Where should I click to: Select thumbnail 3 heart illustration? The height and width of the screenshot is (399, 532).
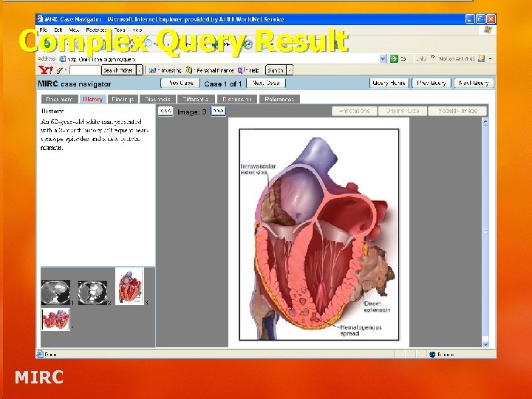tap(129, 286)
